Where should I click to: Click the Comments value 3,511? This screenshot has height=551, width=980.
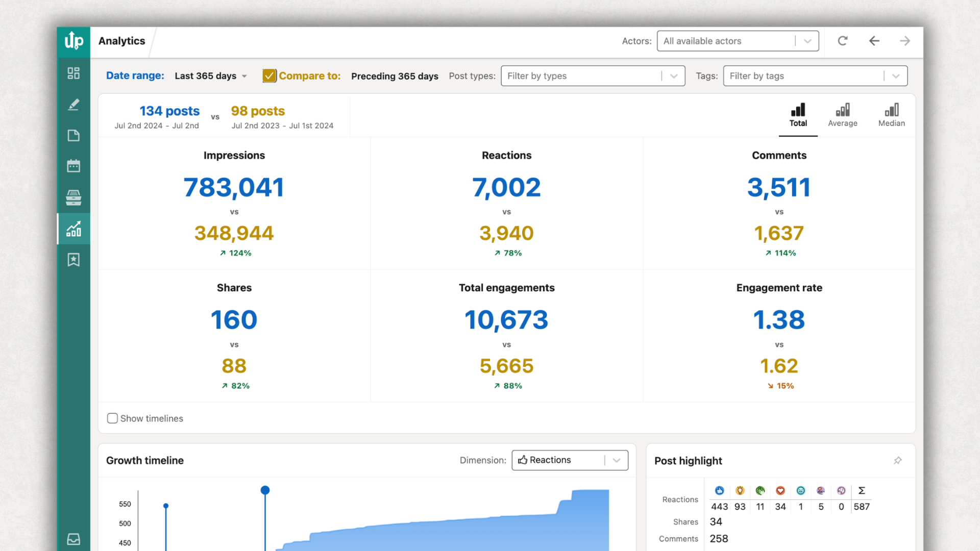coord(779,187)
